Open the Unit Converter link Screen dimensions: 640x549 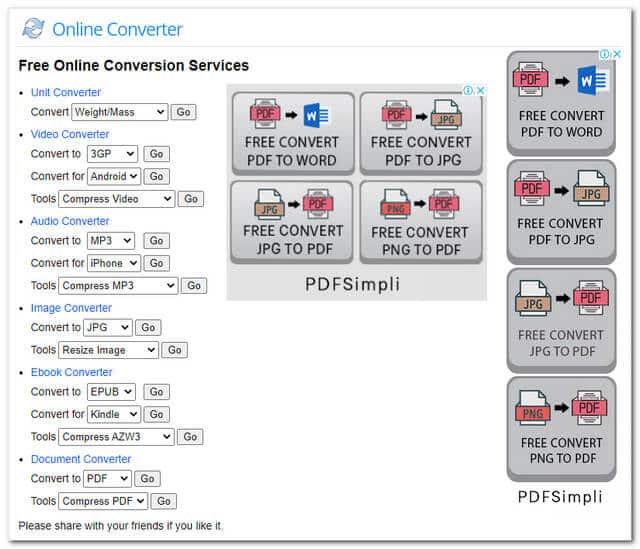(x=66, y=92)
